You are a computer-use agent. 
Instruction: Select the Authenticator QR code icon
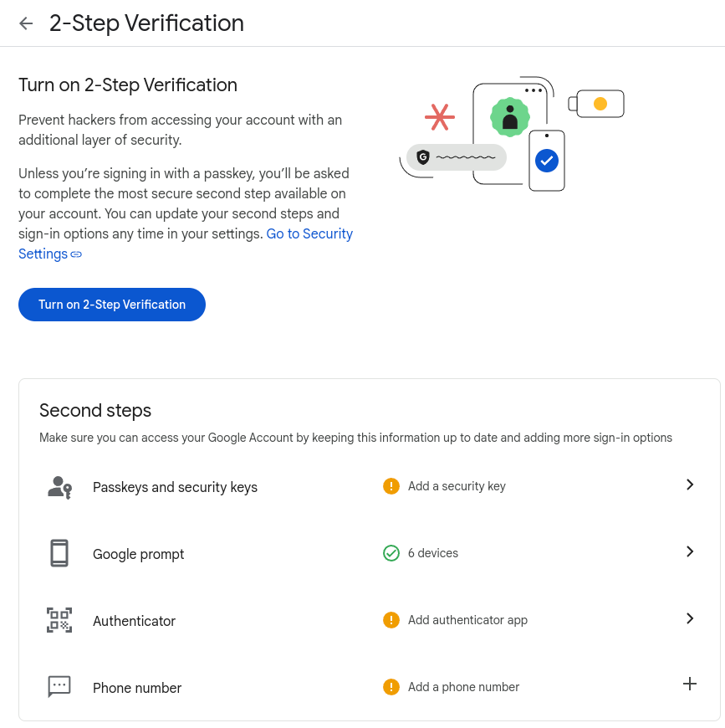click(59, 619)
